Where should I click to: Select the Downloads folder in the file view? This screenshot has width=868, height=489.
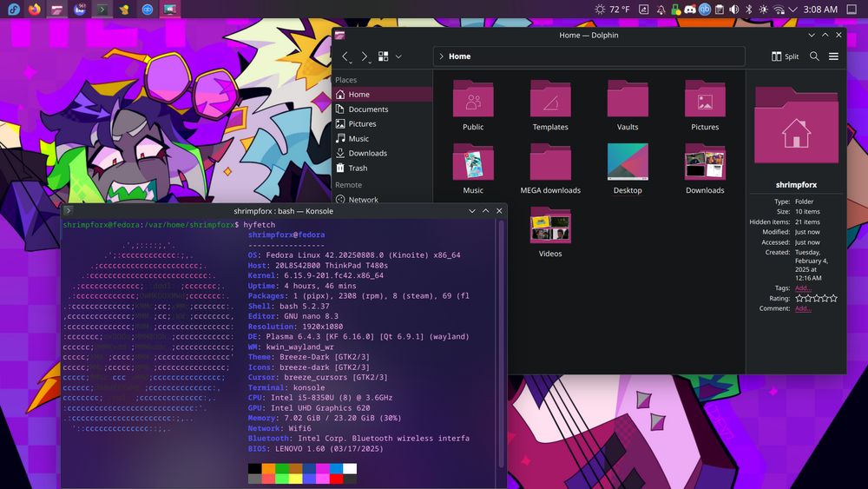[705, 162]
